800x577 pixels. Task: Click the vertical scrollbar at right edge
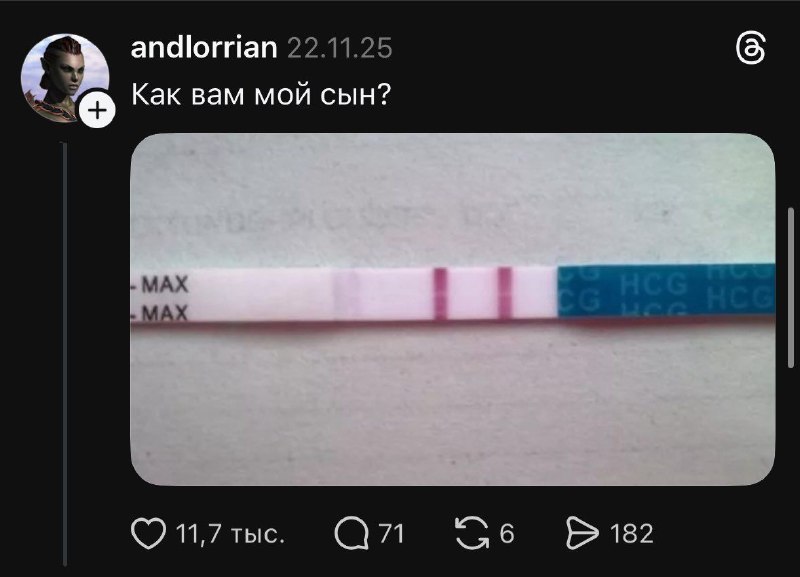pyautogui.click(x=792, y=287)
